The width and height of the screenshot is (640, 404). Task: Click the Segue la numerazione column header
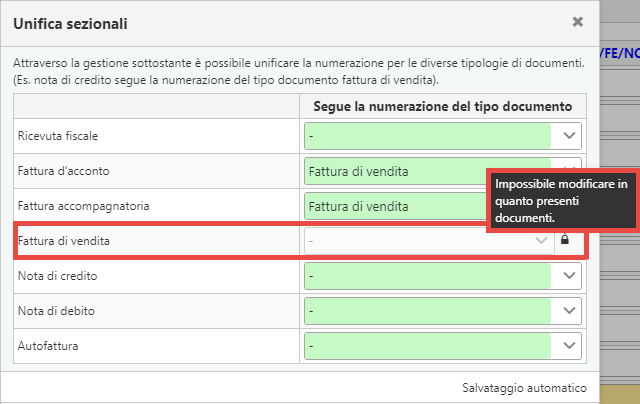(x=442, y=107)
